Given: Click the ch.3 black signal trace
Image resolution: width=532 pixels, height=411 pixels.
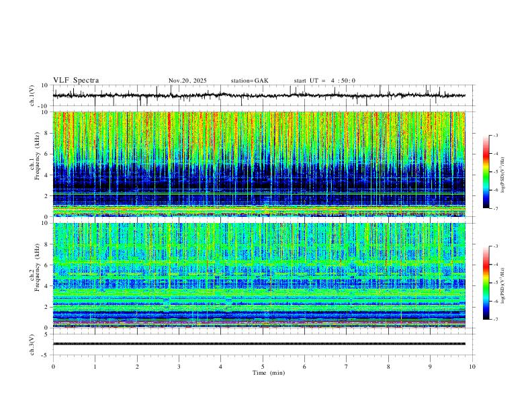Looking at the screenshot, I should [x=259, y=344].
